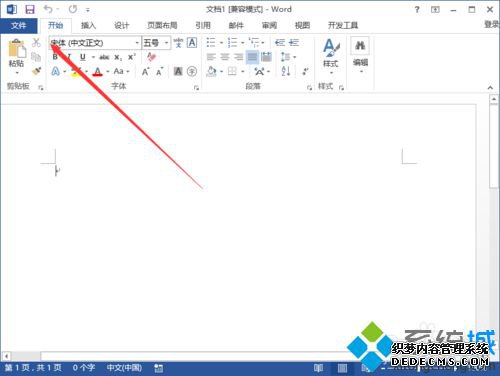Image resolution: width=500 pixels, height=376 pixels.
Task: Expand the Paste options arrow
Action: (x=16, y=72)
